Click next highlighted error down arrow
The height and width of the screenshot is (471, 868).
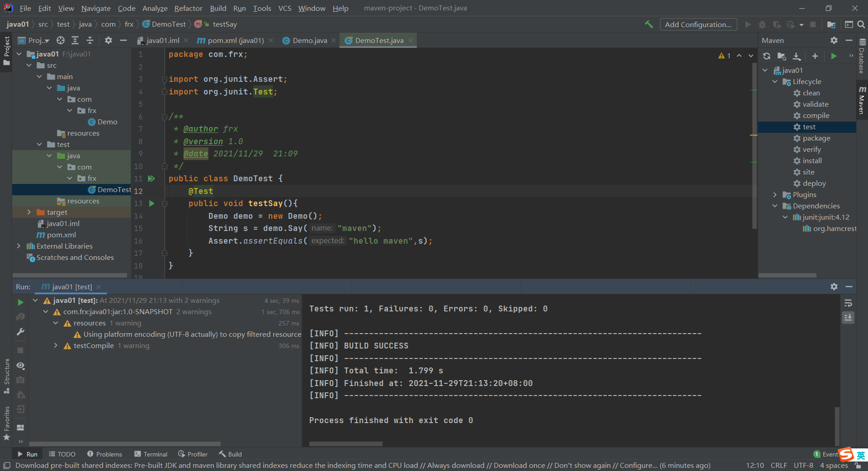751,56
